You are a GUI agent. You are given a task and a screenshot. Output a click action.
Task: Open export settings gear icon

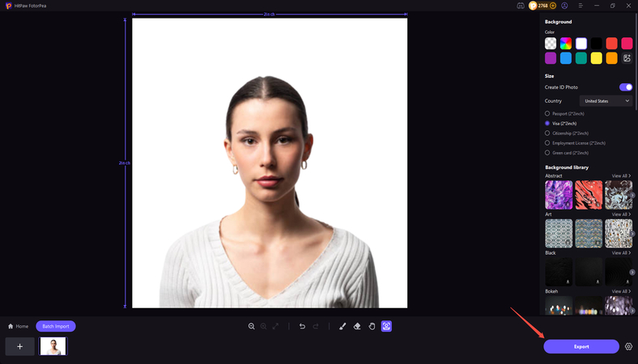[628, 346]
